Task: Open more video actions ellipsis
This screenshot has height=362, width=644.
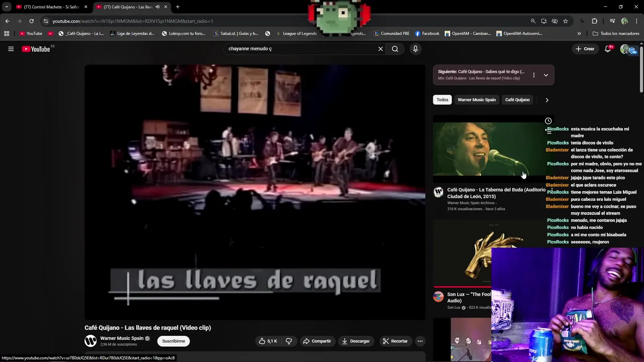Action: (x=420, y=341)
